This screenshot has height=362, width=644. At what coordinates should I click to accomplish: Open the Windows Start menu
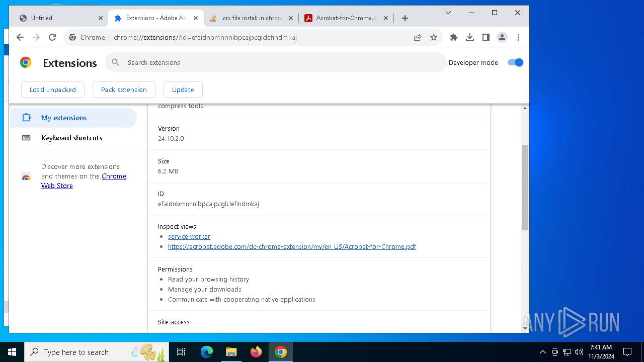[x=12, y=352]
